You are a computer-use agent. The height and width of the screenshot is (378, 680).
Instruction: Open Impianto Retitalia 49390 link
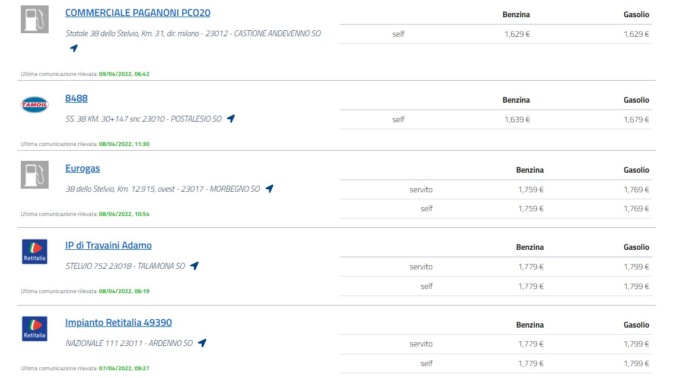118,323
